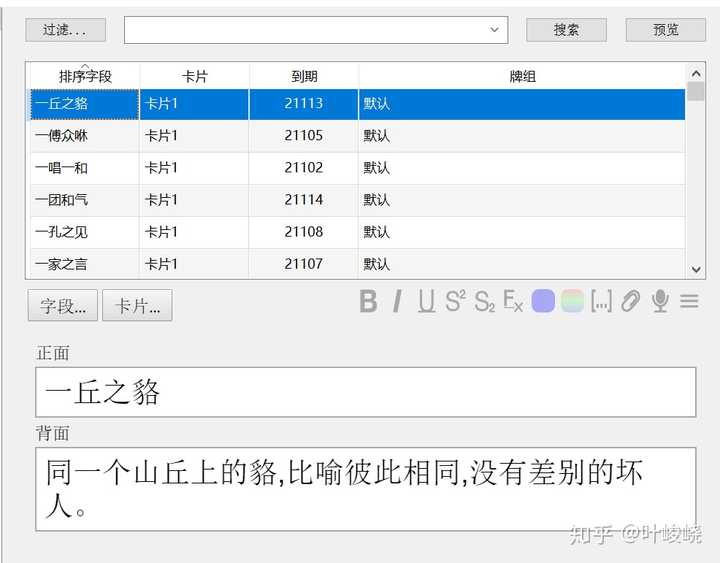Apply subscript formatting
The image size is (720, 563).
(x=484, y=302)
